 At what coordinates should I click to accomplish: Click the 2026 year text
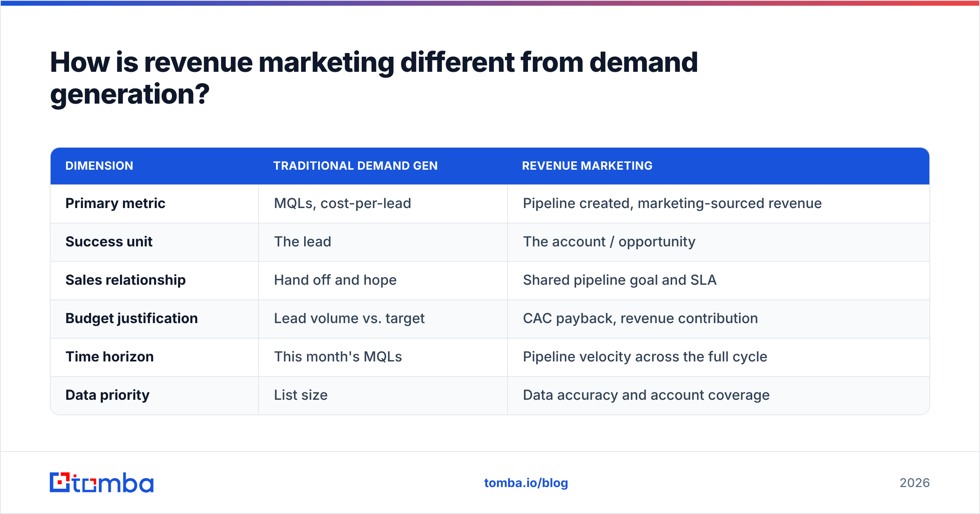click(x=915, y=483)
